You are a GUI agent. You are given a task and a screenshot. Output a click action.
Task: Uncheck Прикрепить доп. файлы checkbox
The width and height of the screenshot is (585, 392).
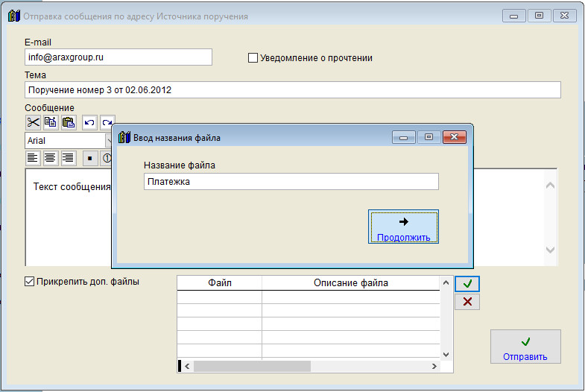click(30, 281)
